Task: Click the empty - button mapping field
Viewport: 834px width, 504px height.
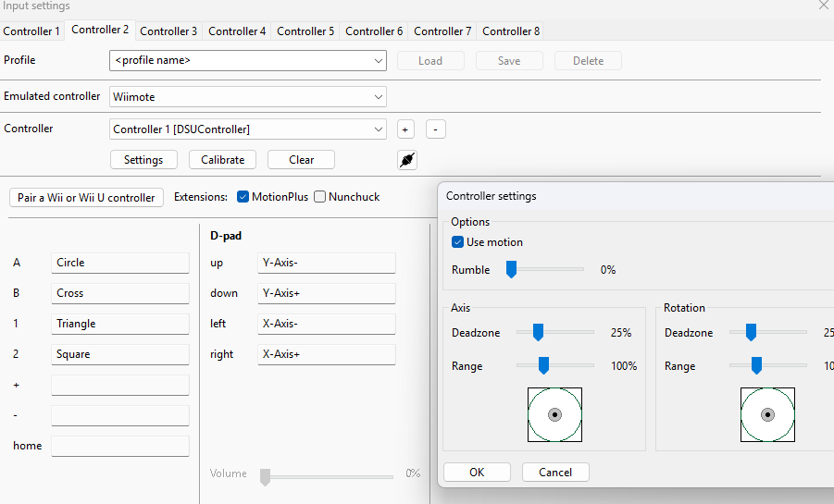Action: coord(120,415)
